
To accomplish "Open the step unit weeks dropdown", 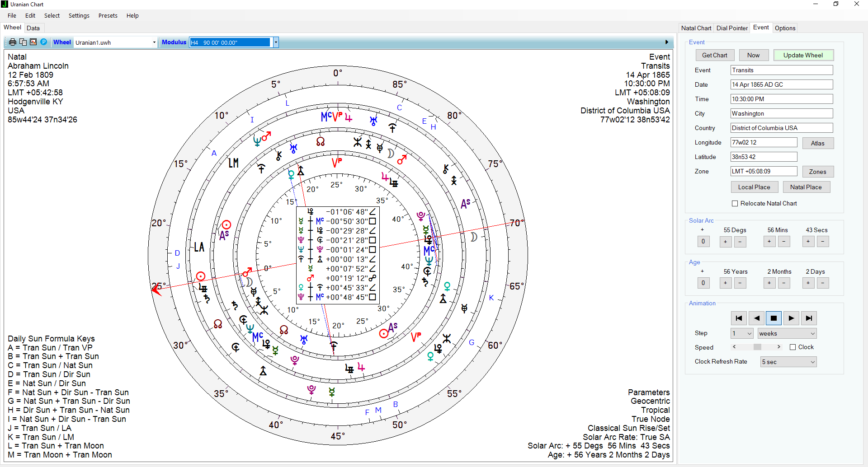I will point(787,334).
